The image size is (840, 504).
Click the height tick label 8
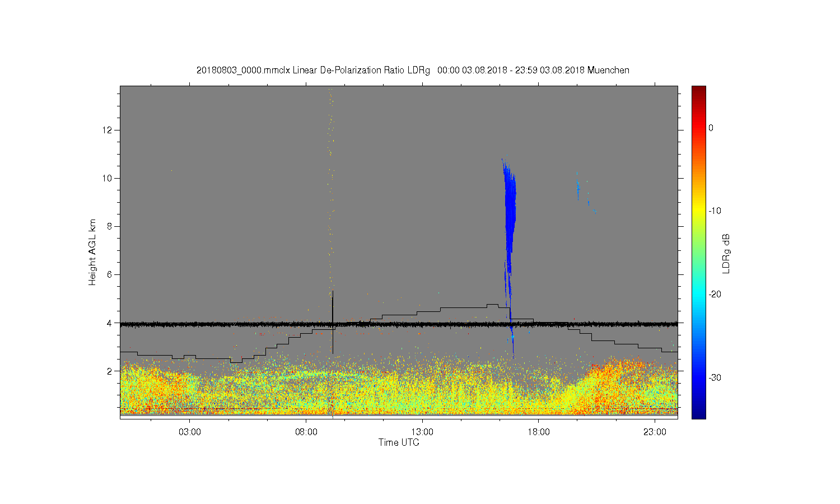point(111,226)
